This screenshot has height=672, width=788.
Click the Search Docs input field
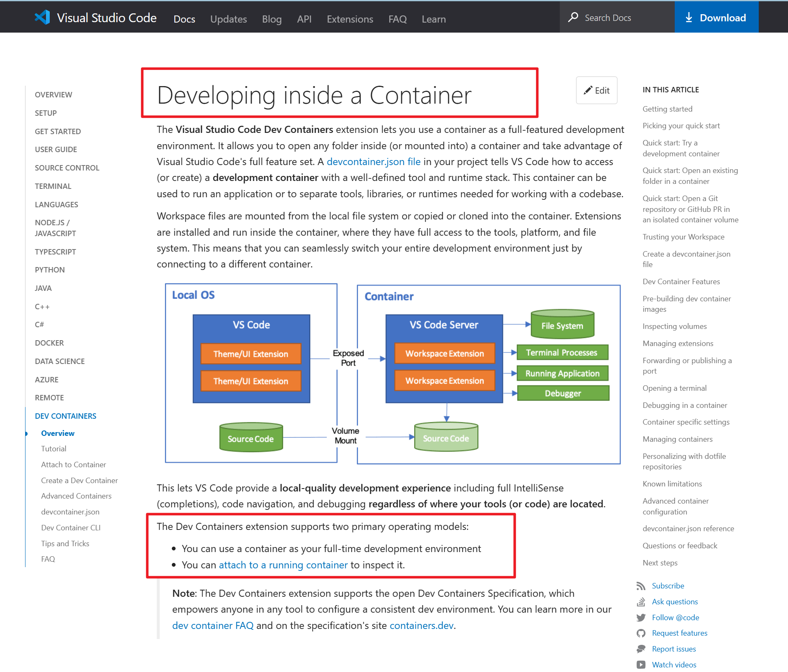617,17
